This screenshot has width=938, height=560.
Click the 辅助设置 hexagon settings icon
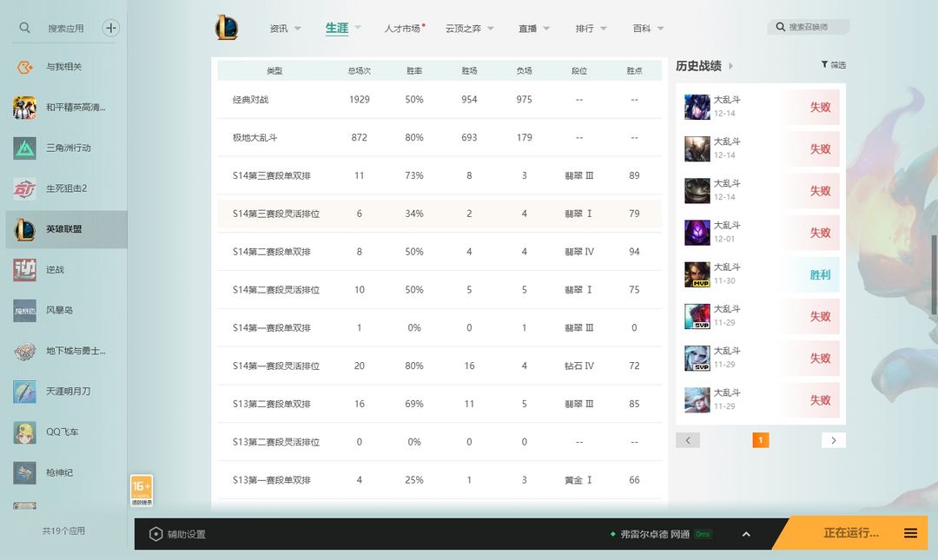(156, 534)
